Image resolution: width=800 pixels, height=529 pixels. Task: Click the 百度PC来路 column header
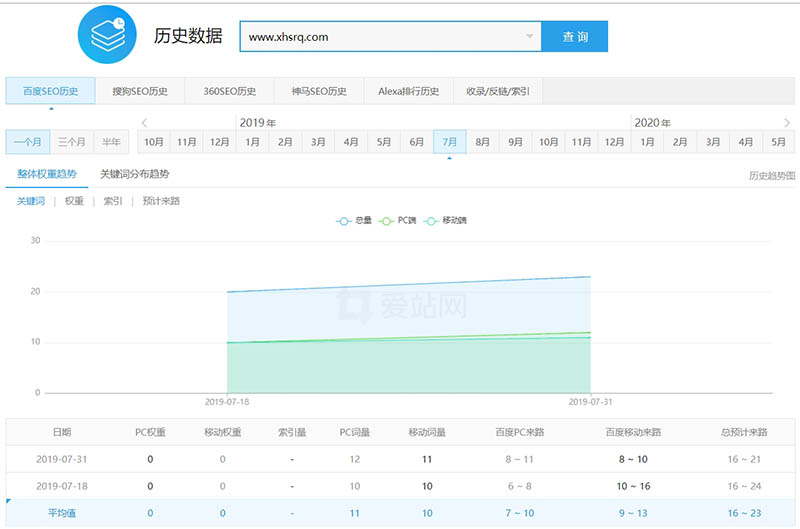point(520,432)
